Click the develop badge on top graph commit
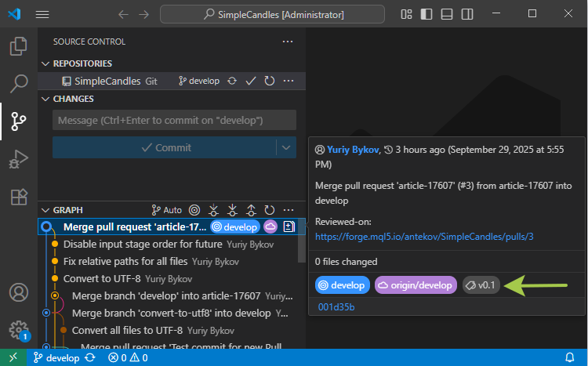588x366 pixels. coord(235,226)
